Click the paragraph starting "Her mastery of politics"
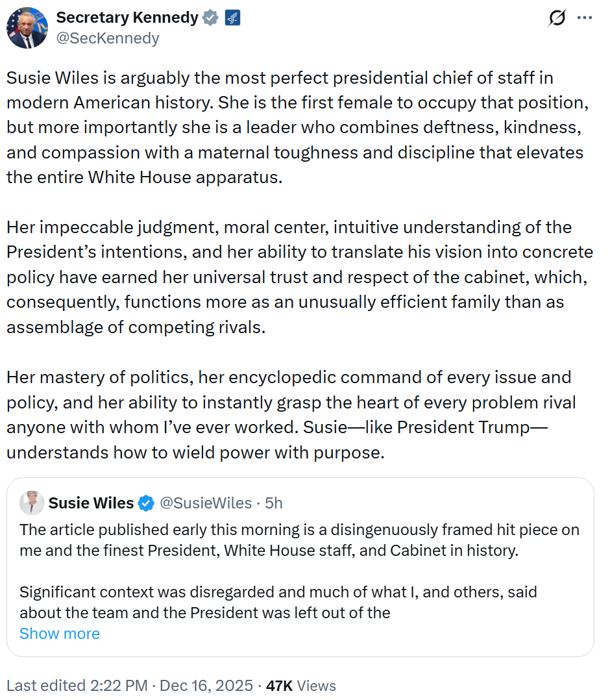Viewport: 610px width, 700px height. point(291,415)
